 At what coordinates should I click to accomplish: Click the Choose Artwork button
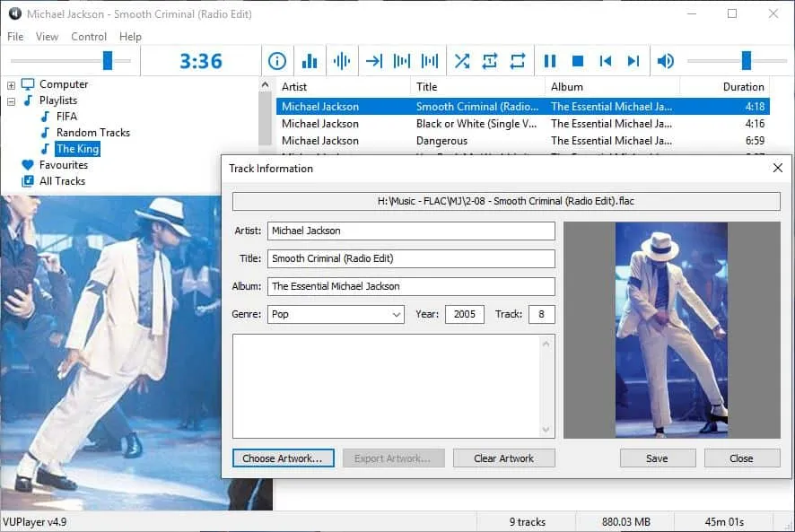click(283, 458)
